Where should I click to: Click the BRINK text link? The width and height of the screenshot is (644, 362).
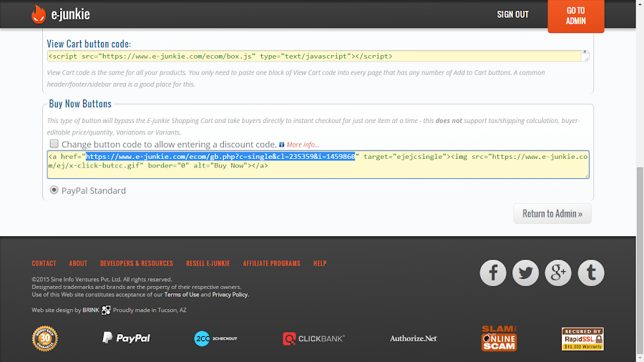tap(91, 310)
